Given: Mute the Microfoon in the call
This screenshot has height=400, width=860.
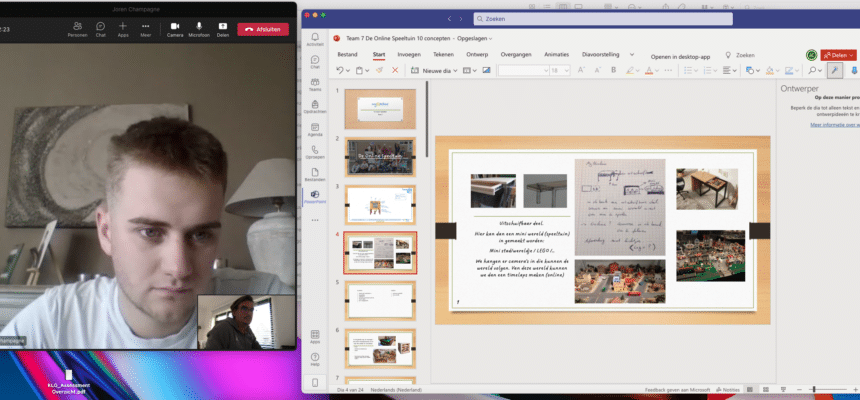Looking at the screenshot, I should point(199,29).
